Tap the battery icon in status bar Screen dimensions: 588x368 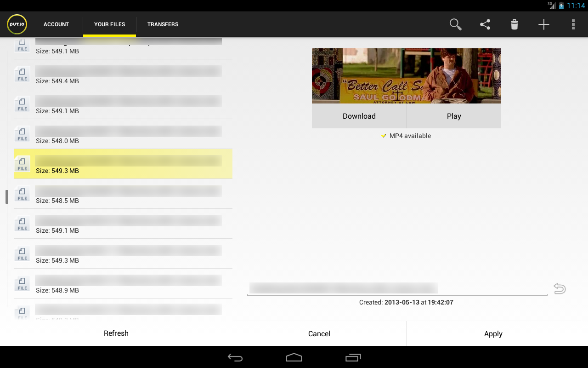click(561, 6)
